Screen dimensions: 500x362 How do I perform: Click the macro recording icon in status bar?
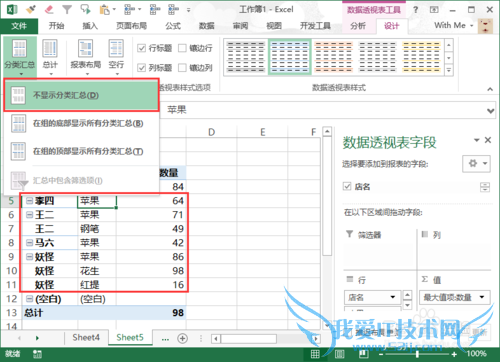click(37, 354)
